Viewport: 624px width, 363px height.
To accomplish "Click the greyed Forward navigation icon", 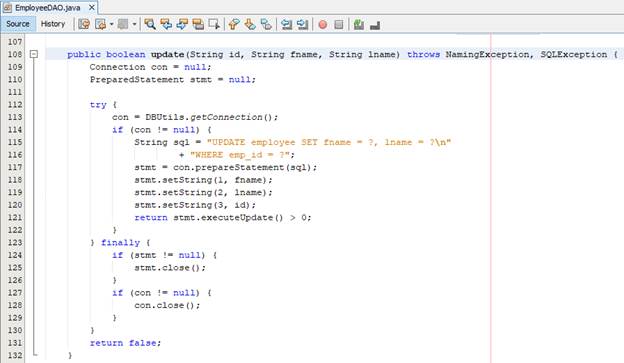I will point(123,25).
